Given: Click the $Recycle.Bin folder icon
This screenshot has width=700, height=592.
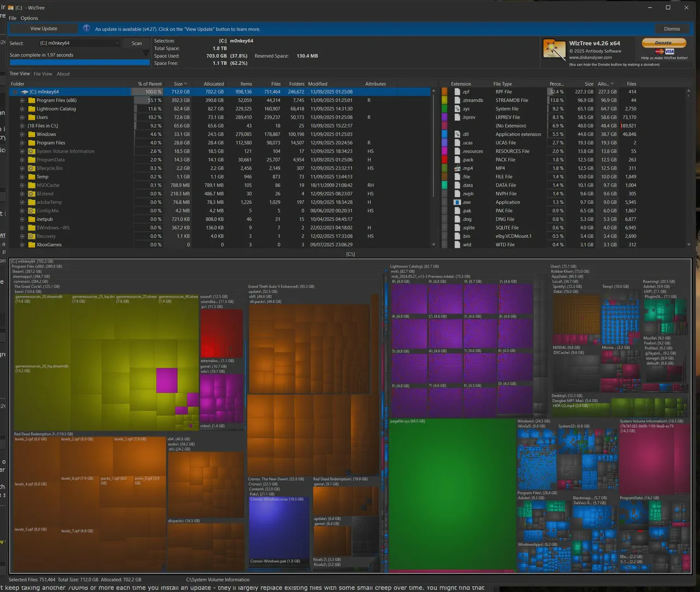Looking at the screenshot, I should click(32, 168).
